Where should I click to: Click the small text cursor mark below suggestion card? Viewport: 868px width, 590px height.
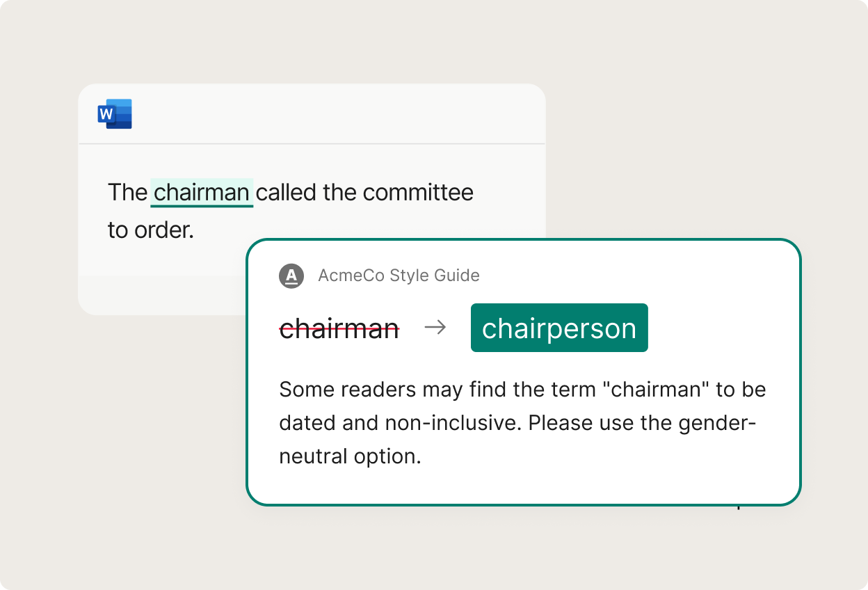pos(739,506)
